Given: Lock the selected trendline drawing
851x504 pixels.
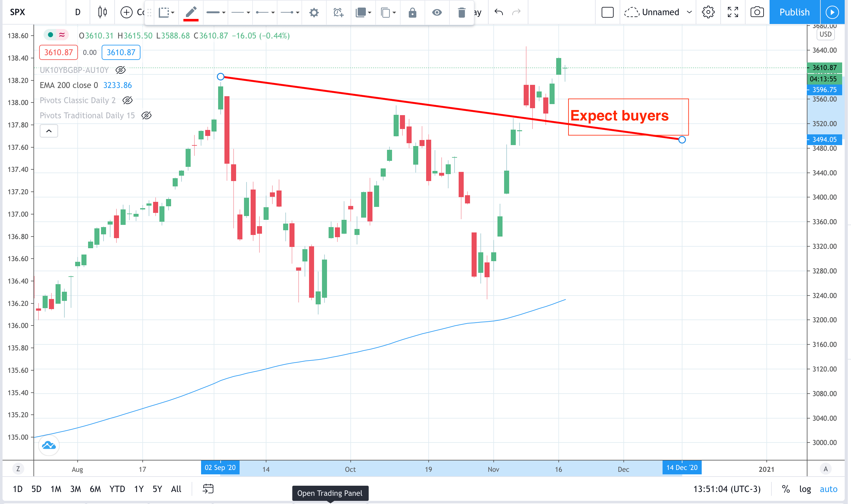Looking at the screenshot, I should coord(412,13).
